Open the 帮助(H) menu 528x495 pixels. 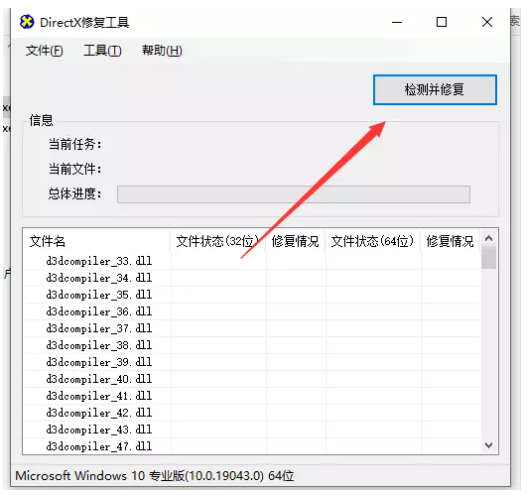pos(162,51)
